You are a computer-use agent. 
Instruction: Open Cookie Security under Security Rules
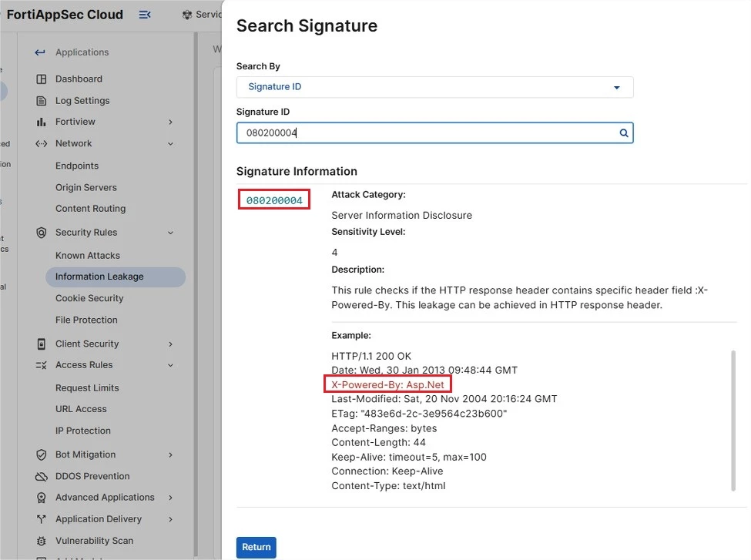tap(89, 298)
